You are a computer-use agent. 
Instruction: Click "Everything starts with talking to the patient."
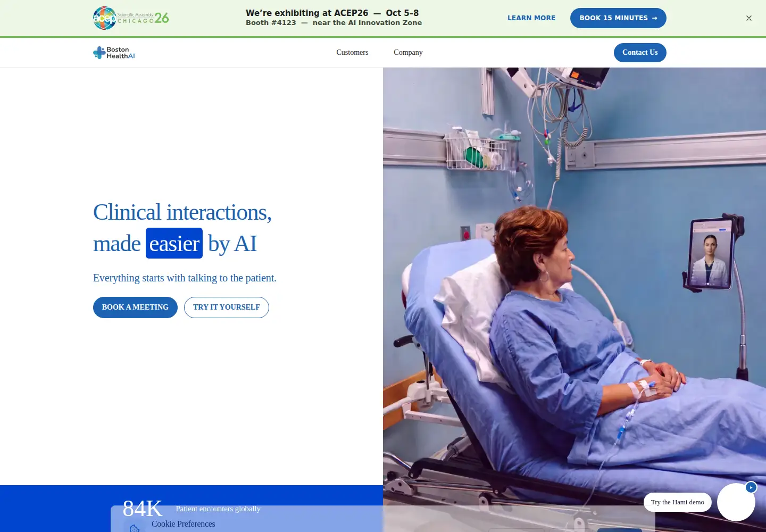tap(185, 278)
